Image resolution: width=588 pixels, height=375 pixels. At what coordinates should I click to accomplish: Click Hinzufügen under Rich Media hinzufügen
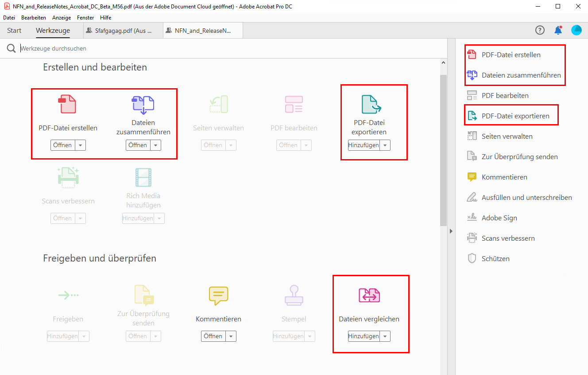pyautogui.click(x=138, y=218)
